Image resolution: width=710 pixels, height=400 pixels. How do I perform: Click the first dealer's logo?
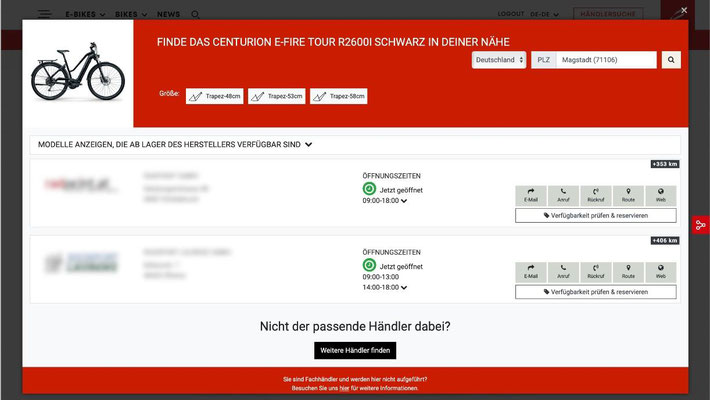click(81, 185)
